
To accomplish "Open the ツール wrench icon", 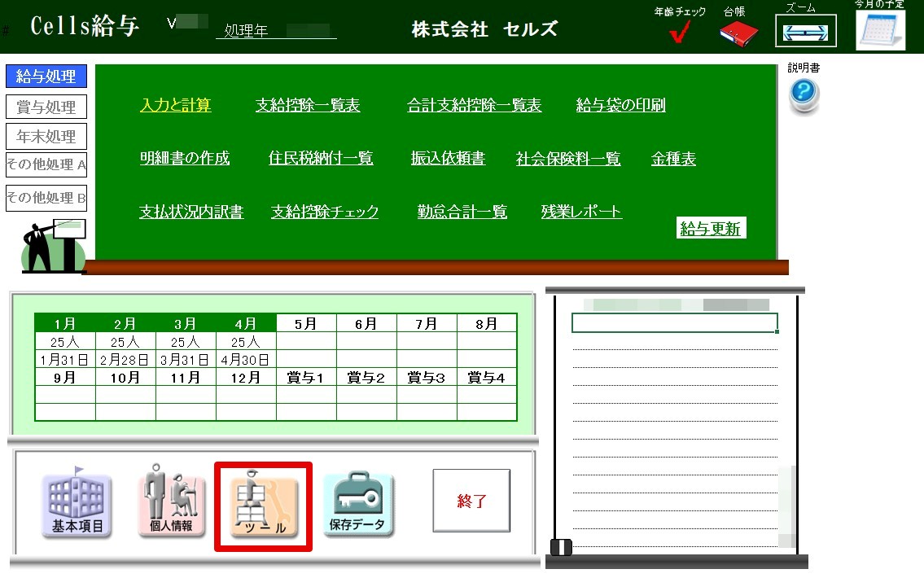I will pyautogui.click(x=263, y=506).
